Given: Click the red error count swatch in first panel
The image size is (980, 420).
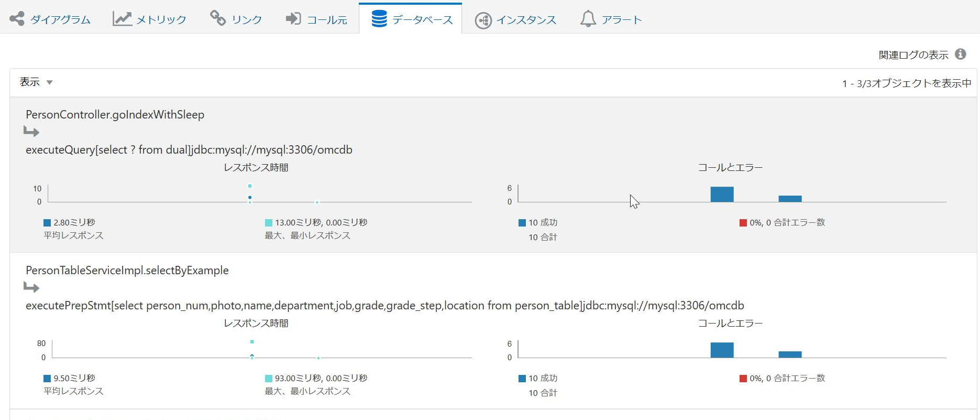Looking at the screenshot, I should [743, 223].
